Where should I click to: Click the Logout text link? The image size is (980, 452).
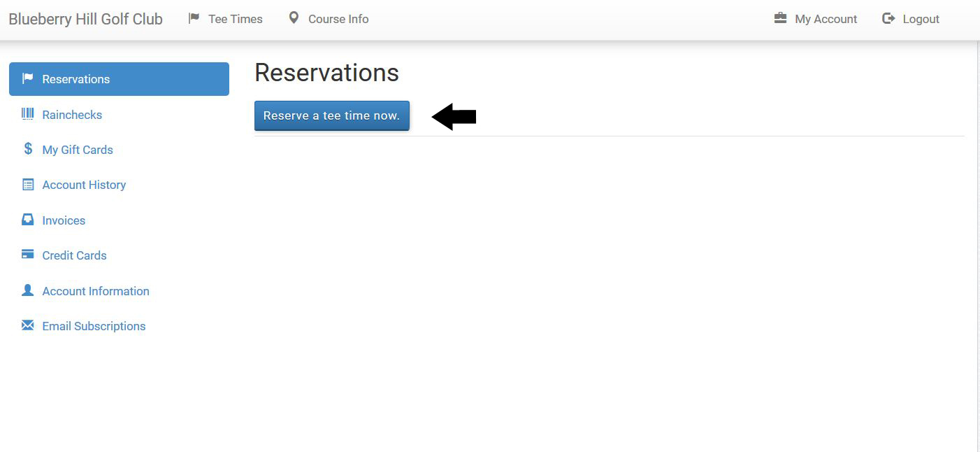[x=921, y=20]
